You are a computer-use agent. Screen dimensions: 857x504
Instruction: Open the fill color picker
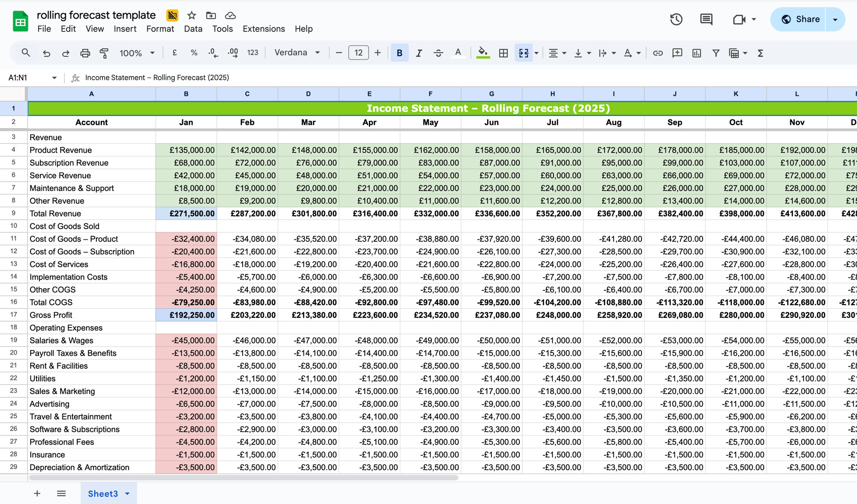[483, 53]
